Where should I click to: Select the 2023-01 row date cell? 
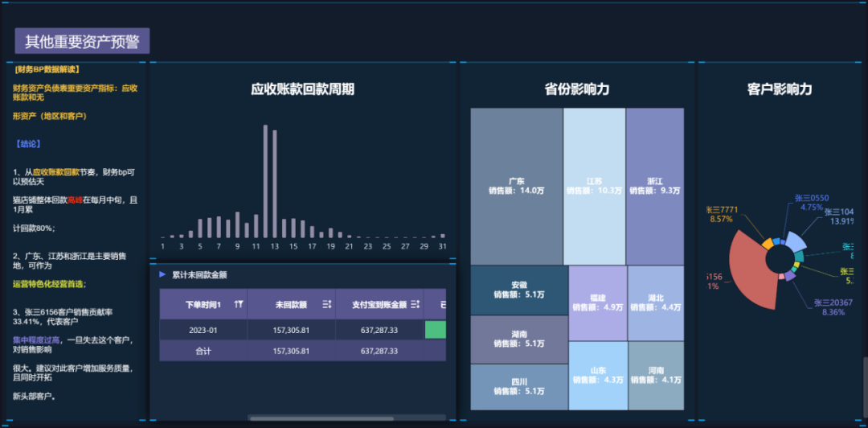pyautogui.click(x=203, y=330)
